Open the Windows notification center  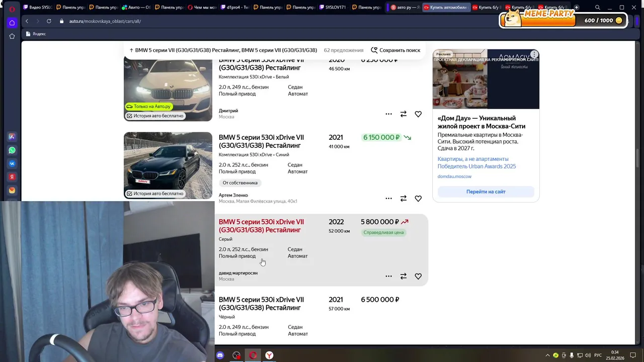pos(633,355)
